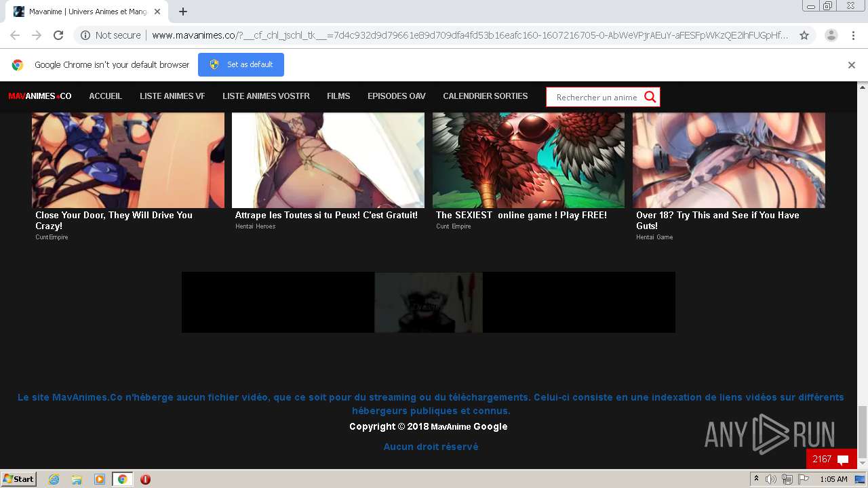Click the page vertical scrollbar thumb
Image resolution: width=868 pixels, height=488 pixels.
tap(863, 431)
